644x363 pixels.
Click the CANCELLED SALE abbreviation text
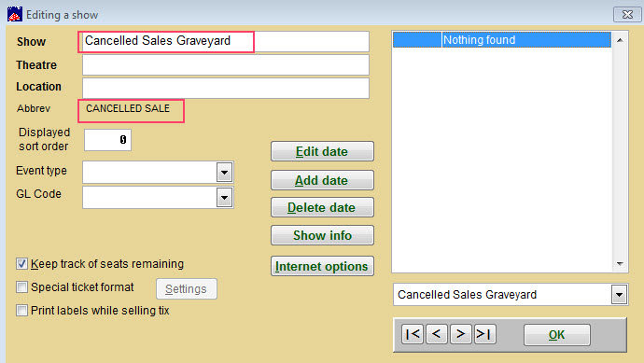pos(128,108)
